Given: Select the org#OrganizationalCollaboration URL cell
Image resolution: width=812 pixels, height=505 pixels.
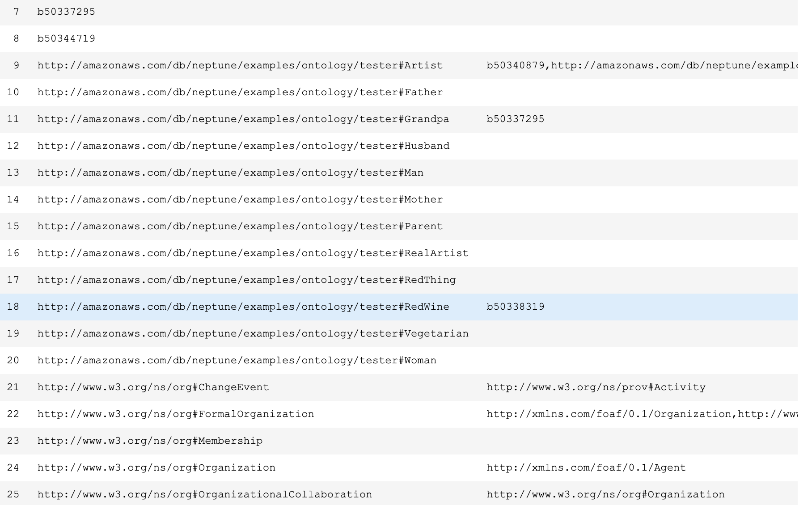Looking at the screenshot, I should click(x=204, y=494).
